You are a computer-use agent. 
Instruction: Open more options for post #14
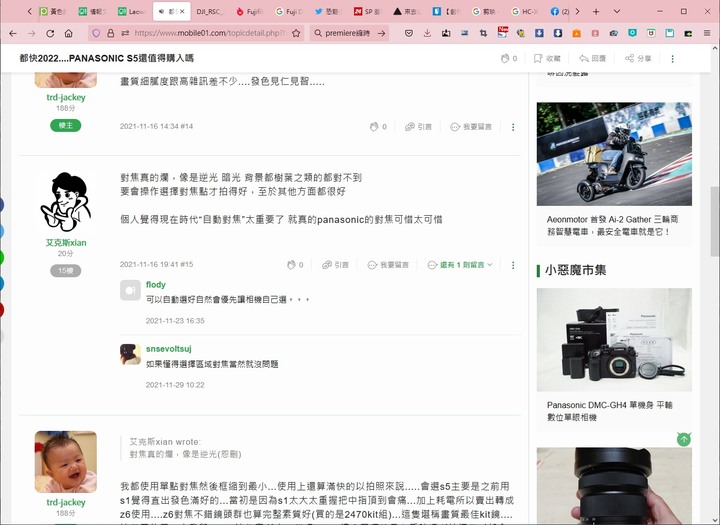(513, 127)
